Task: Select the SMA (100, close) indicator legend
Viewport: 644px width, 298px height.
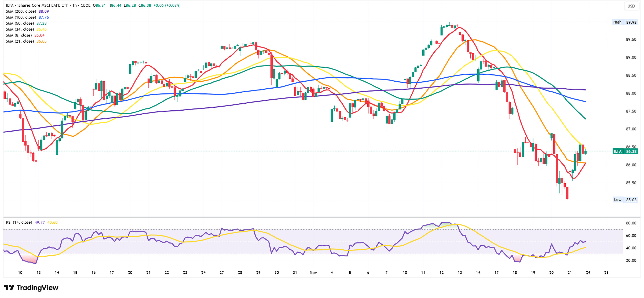Action: [21, 17]
